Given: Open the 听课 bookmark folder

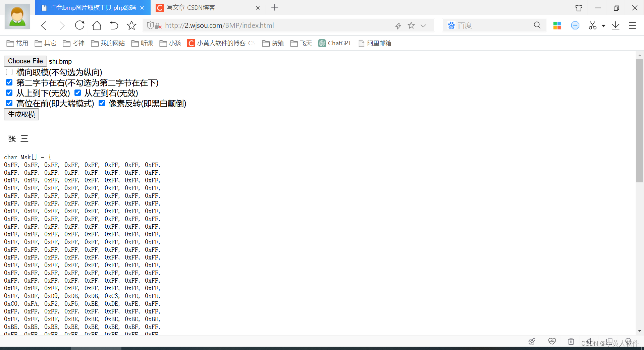Looking at the screenshot, I should 142,43.
